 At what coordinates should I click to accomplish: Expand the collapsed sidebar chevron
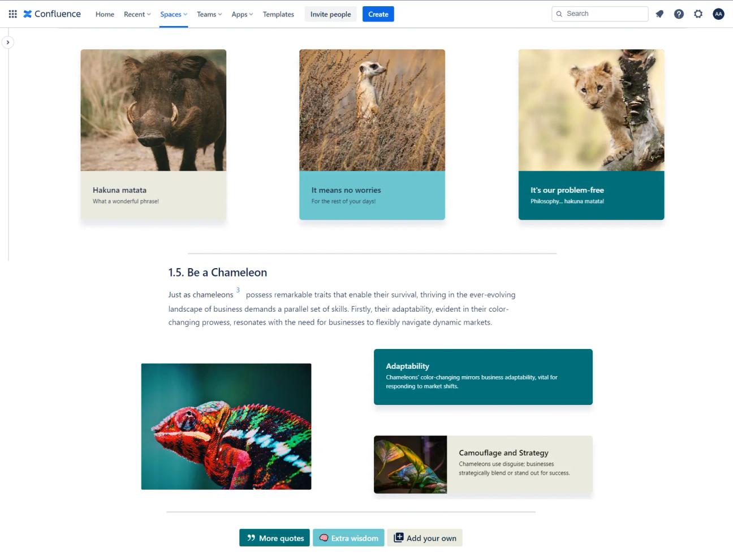pos(8,42)
